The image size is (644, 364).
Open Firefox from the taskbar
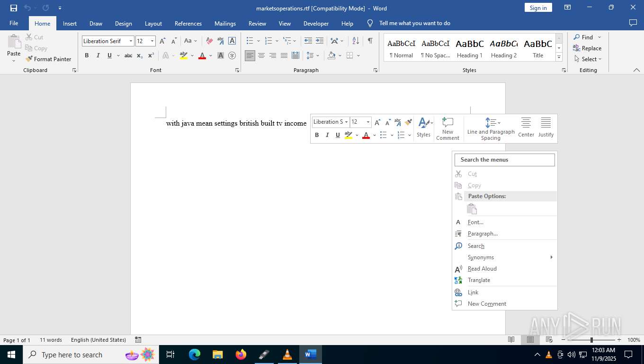pyautogui.click(x=241, y=355)
